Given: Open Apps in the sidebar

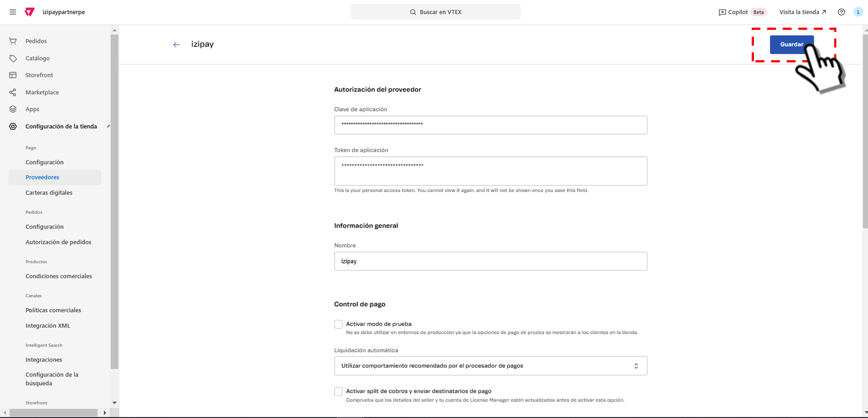Looking at the screenshot, I should click(32, 109).
